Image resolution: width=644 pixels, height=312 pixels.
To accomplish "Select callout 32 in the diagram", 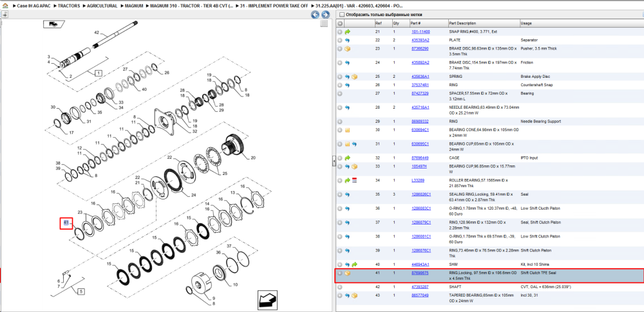I will pos(194,131).
